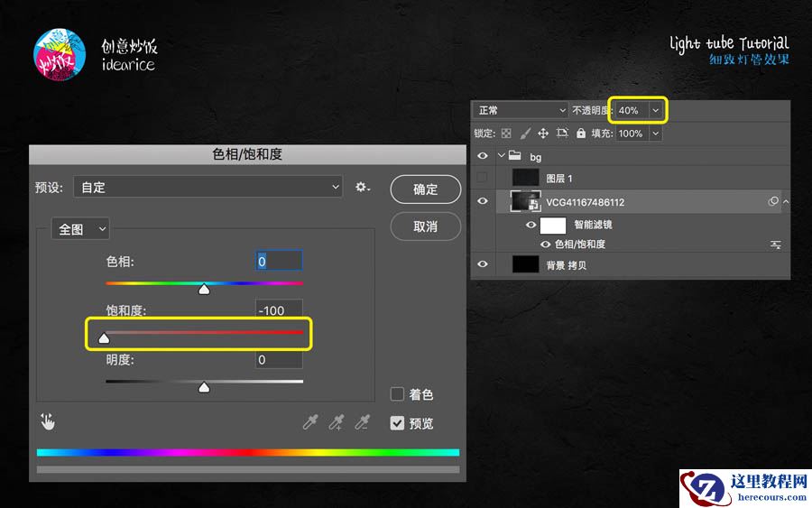Click lock position move icon
Image resolution: width=812 pixels, height=508 pixels.
coord(543,134)
